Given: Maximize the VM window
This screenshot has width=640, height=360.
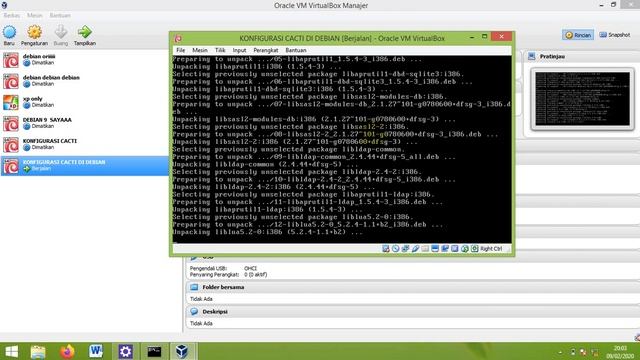Looking at the screenshot, I should point(484,37).
